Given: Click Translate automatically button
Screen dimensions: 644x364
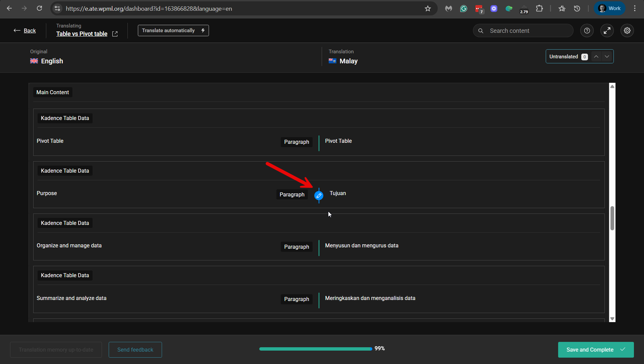Looking at the screenshot, I should [173, 31].
